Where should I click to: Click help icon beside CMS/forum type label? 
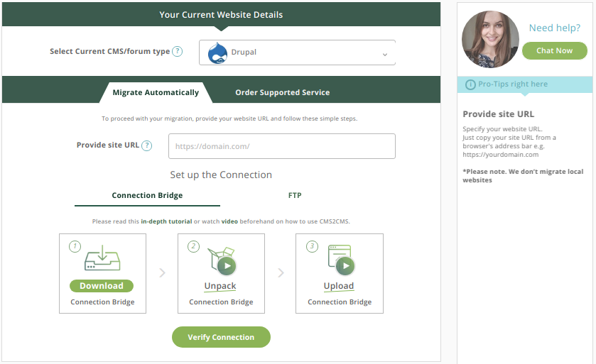177,51
